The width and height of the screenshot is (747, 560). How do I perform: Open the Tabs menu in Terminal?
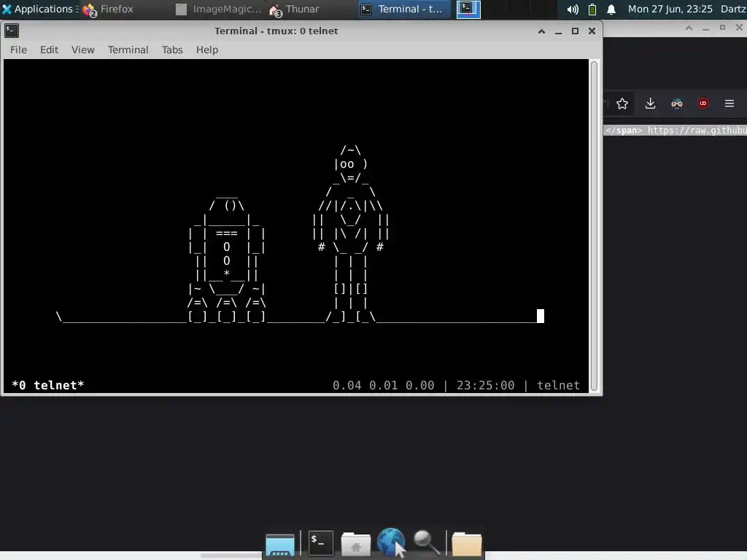[x=172, y=50]
